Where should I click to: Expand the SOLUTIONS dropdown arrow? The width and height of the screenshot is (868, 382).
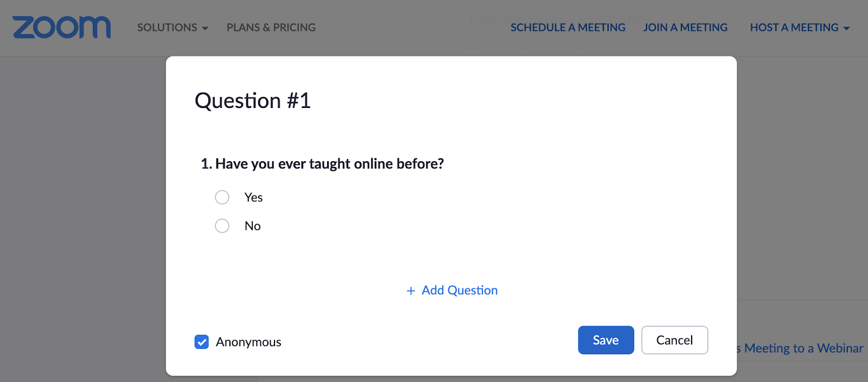click(x=205, y=28)
